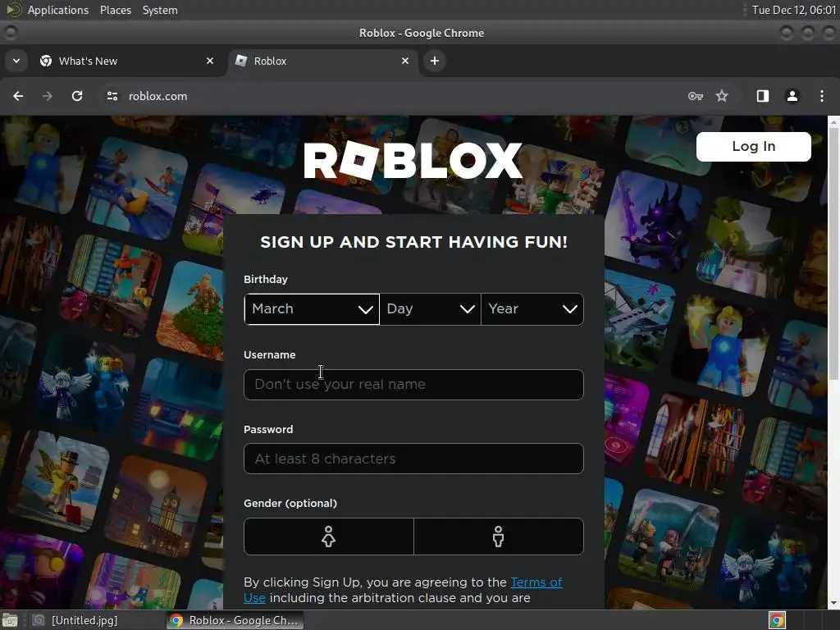840x630 pixels.
Task: Click the Chrome icon in bottom-right panel
Action: point(777,620)
